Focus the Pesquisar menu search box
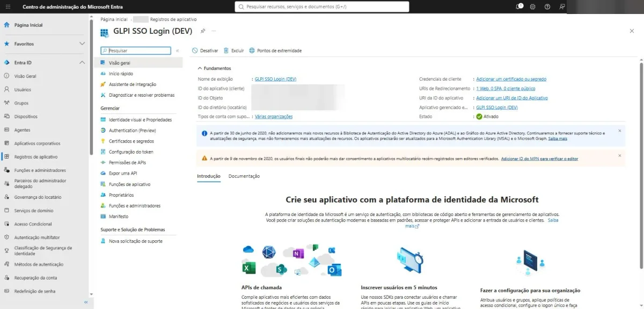Screen dimensions: 644x309 (x=136, y=51)
